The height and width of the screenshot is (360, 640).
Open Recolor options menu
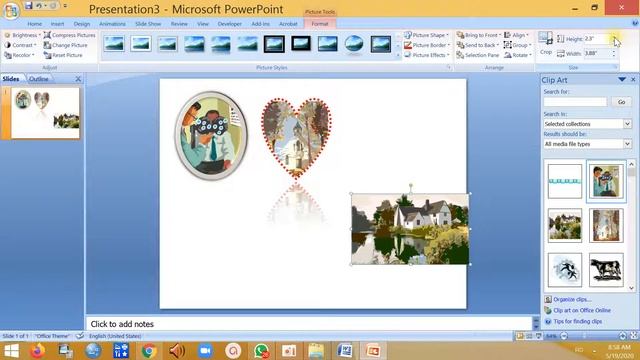pos(20,55)
